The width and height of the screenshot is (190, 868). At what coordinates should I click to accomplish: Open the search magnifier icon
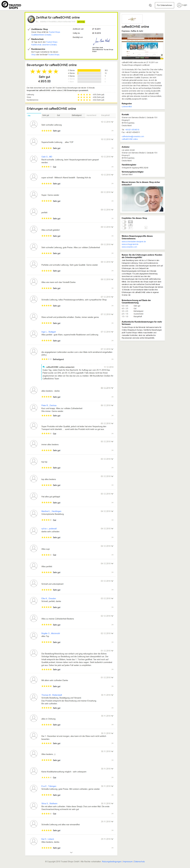point(150,5)
